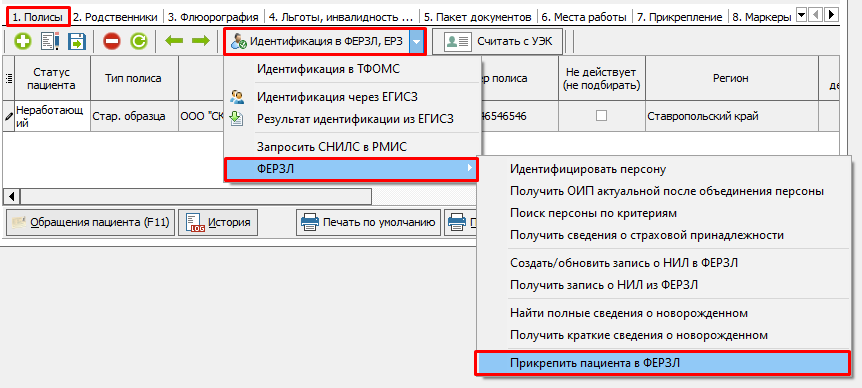Open the '2. Родственники' tab

click(x=115, y=17)
